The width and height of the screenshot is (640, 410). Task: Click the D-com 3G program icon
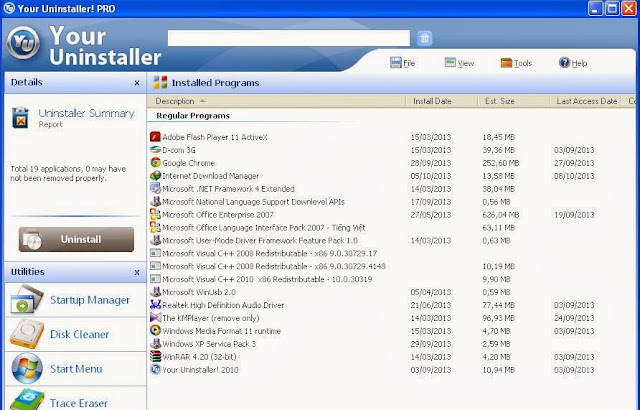coord(155,150)
